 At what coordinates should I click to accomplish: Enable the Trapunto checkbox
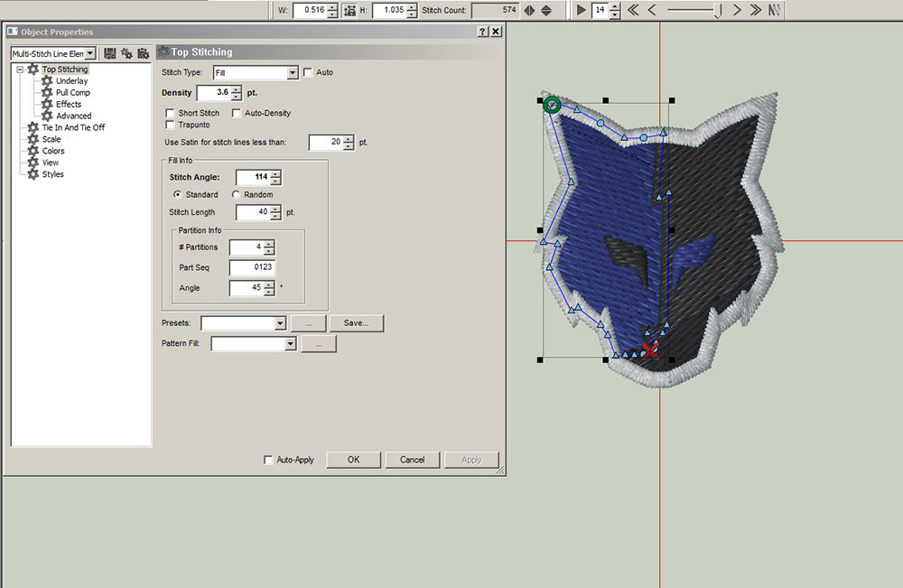pyautogui.click(x=170, y=125)
